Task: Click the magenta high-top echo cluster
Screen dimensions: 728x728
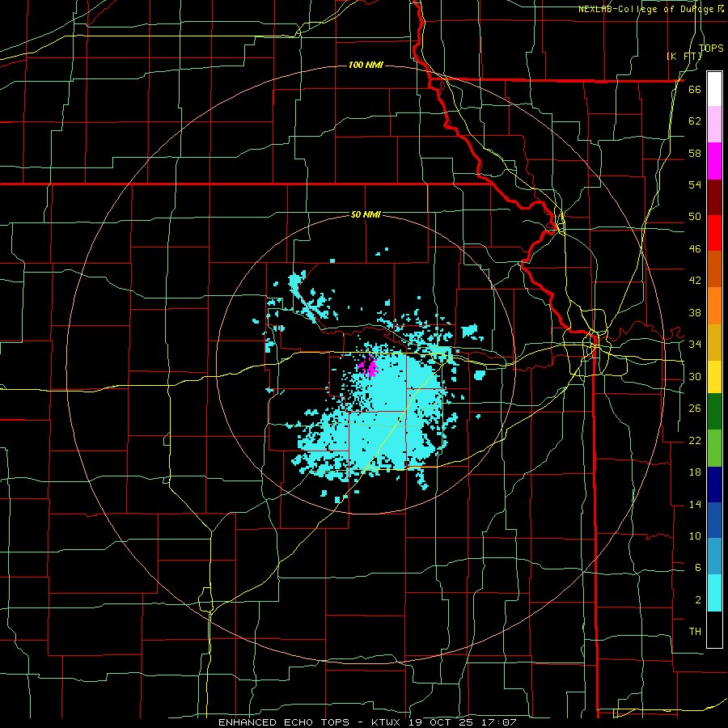Action: tap(369, 366)
